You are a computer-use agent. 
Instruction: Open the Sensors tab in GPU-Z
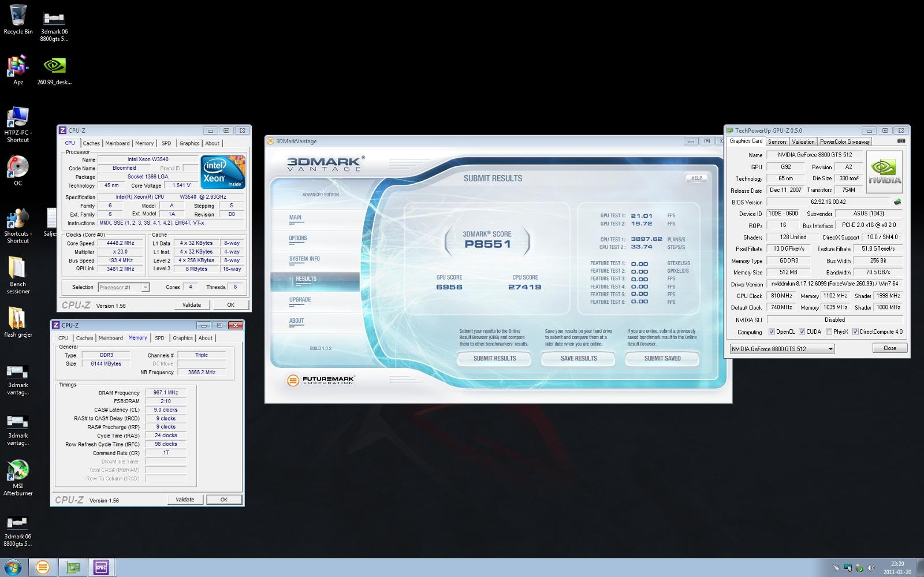[x=777, y=142]
